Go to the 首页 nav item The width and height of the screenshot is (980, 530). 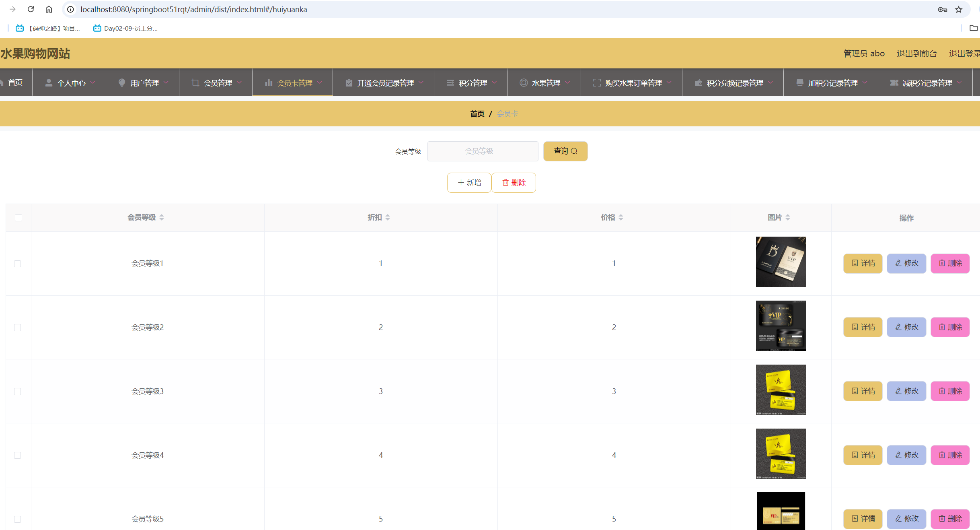[15, 82]
